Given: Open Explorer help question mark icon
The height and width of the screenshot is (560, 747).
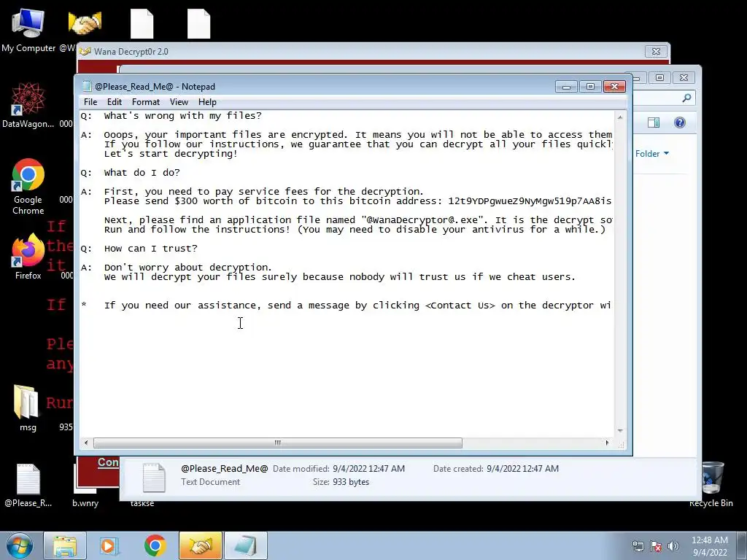Looking at the screenshot, I should [680, 122].
